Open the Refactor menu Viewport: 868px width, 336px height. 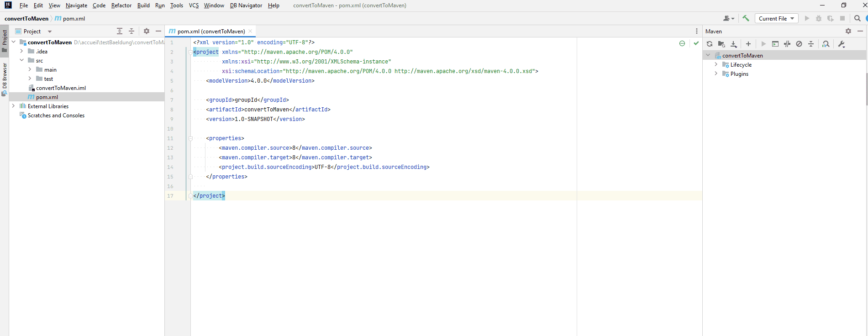pyautogui.click(x=121, y=5)
